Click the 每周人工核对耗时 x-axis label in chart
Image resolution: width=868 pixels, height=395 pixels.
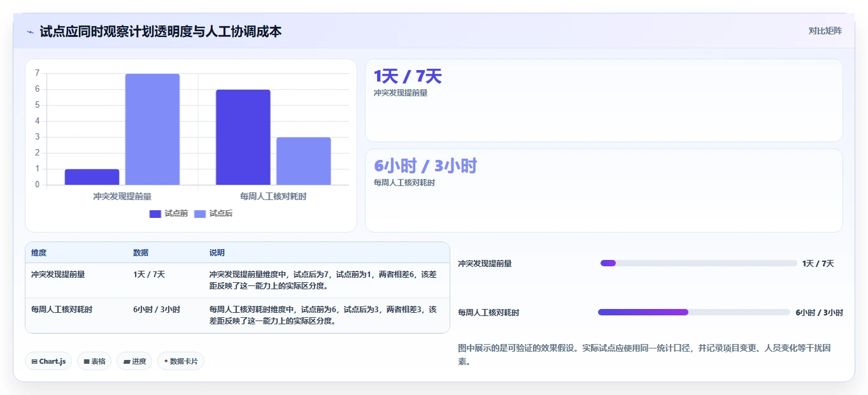pyautogui.click(x=273, y=196)
